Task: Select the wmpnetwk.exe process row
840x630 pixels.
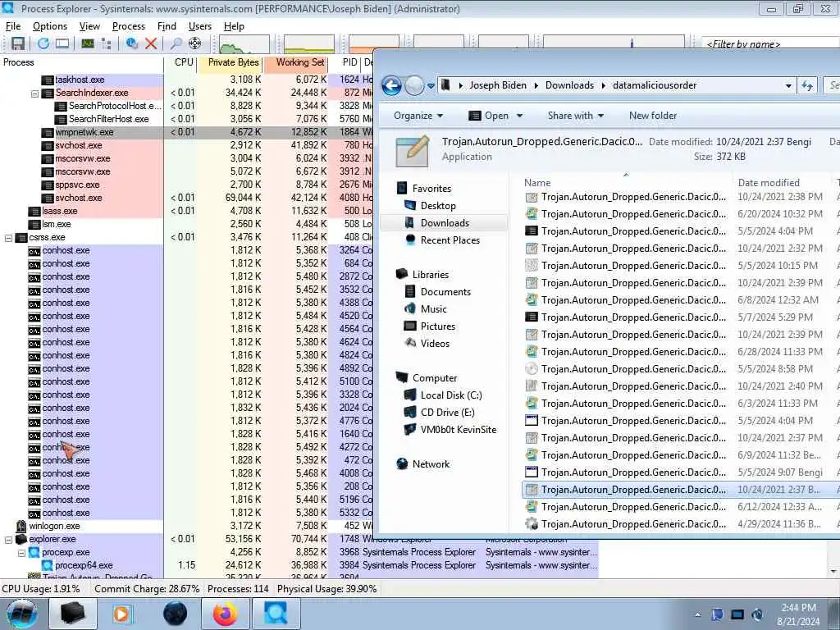Action: coord(188,132)
